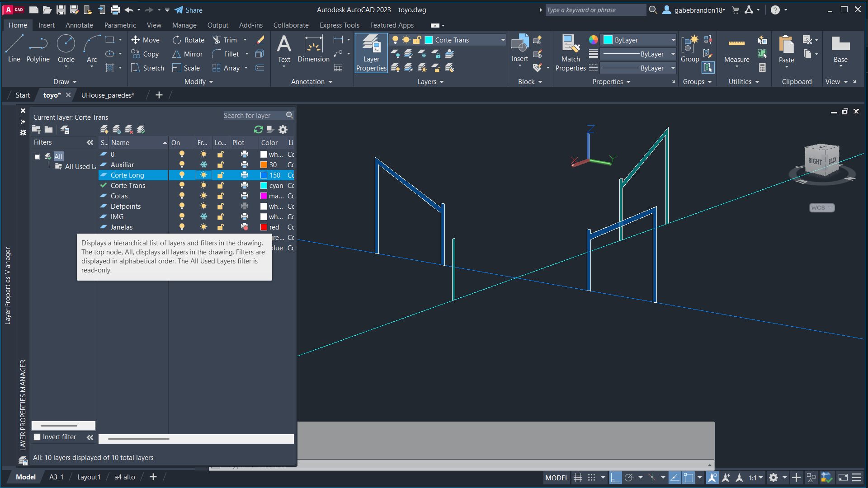Turn off the Cotas layer bulb
868x488 pixels.
pyautogui.click(x=182, y=196)
